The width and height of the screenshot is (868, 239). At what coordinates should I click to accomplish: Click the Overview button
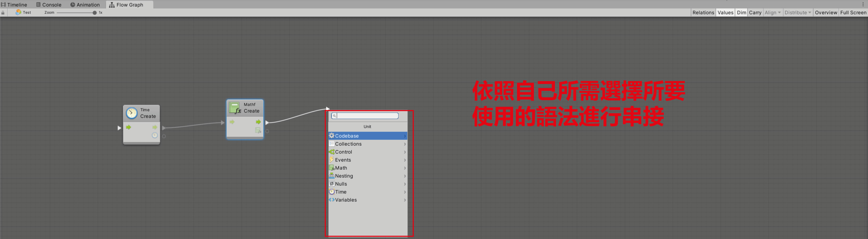click(825, 13)
